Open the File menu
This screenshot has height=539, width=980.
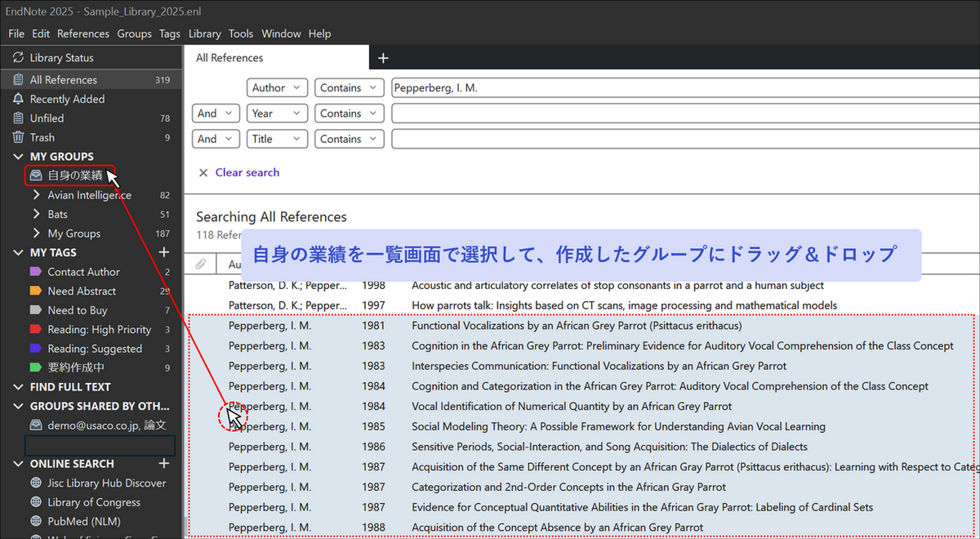pos(16,33)
